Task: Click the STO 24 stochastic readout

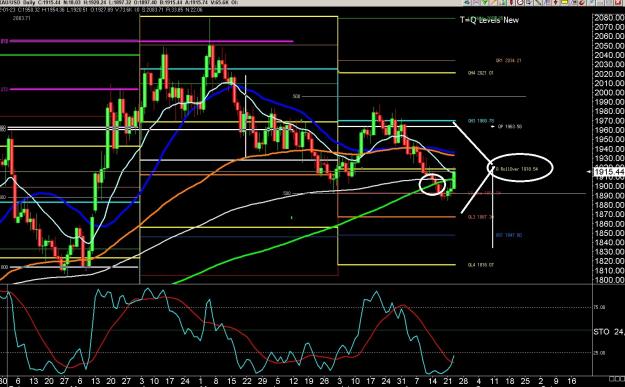Action: [609, 331]
